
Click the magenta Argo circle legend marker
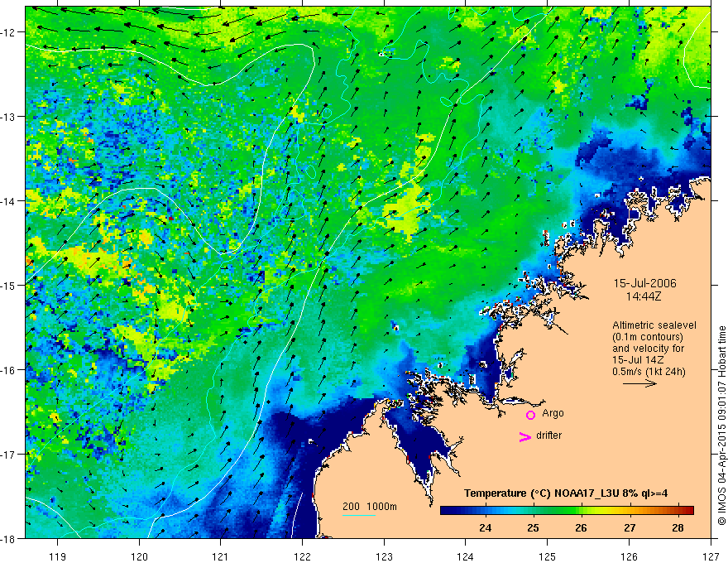click(x=530, y=415)
